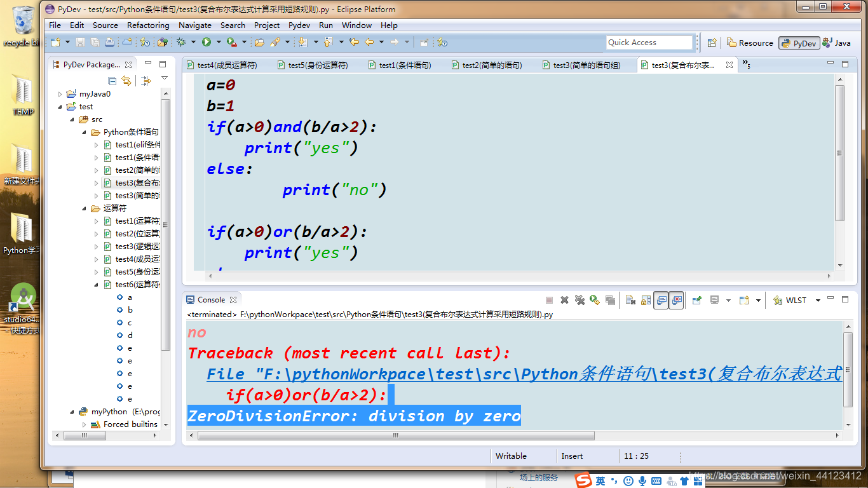Click the Save All toolbar icon
This screenshot has height=488, width=868.
click(95, 43)
